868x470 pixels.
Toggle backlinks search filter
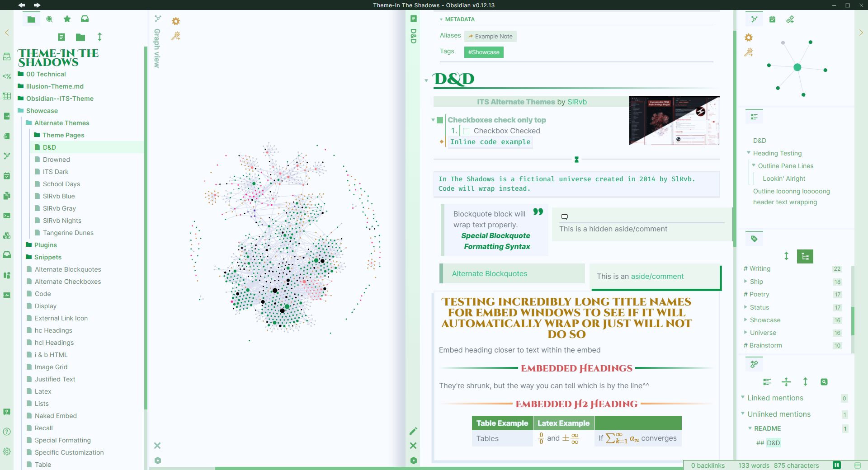(824, 382)
